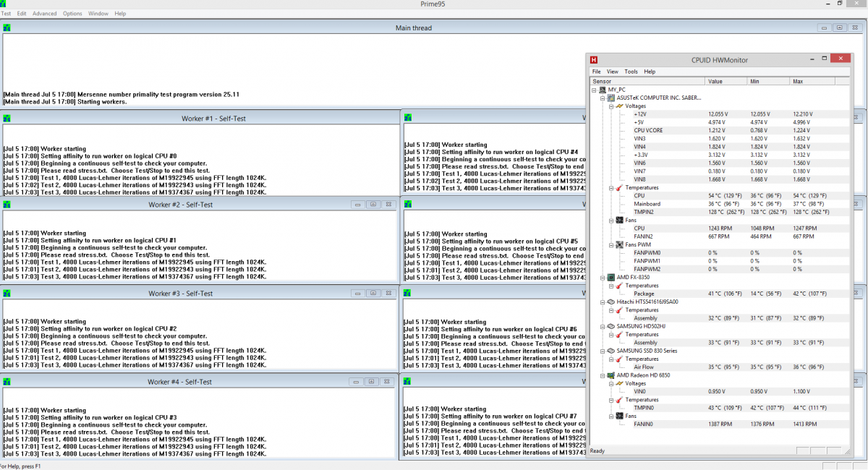Screen dimensions: 868x470
Task: Open the Advanced menu in Prime95
Action: coord(44,14)
